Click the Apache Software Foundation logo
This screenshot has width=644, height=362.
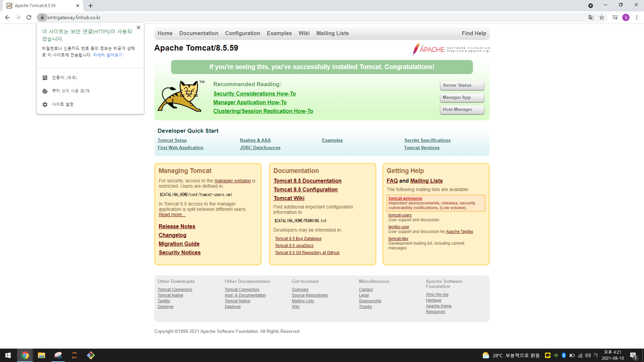pos(451,50)
